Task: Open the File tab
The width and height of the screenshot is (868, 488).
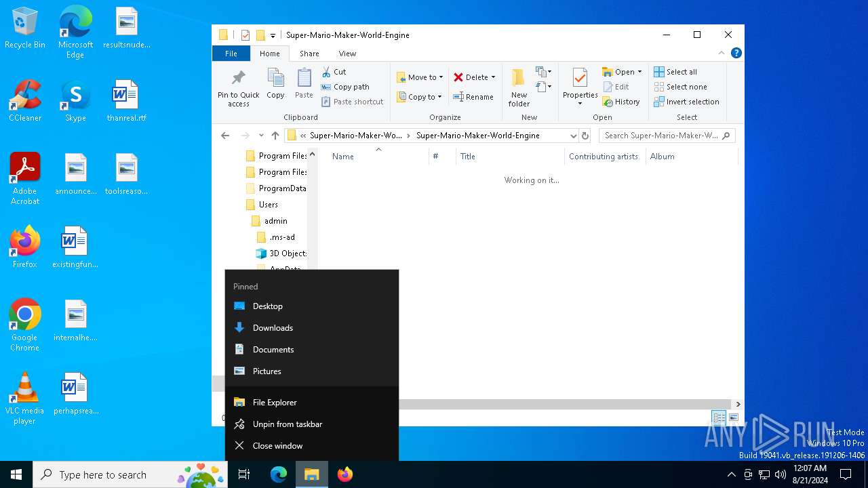Action: point(231,54)
